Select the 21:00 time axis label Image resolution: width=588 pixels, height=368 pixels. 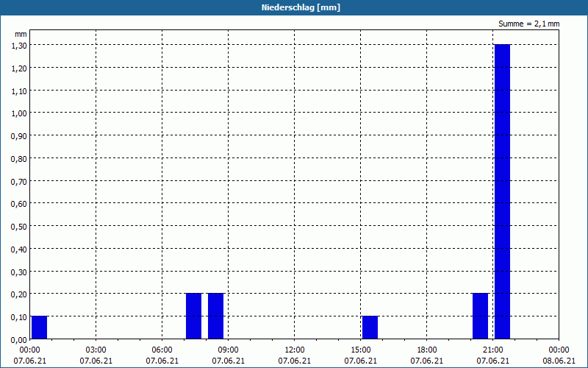(x=492, y=350)
